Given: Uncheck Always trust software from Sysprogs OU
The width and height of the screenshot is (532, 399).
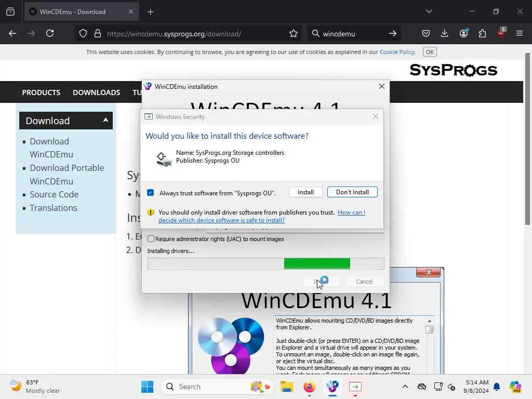Looking at the screenshot, I should click(151, 193).
